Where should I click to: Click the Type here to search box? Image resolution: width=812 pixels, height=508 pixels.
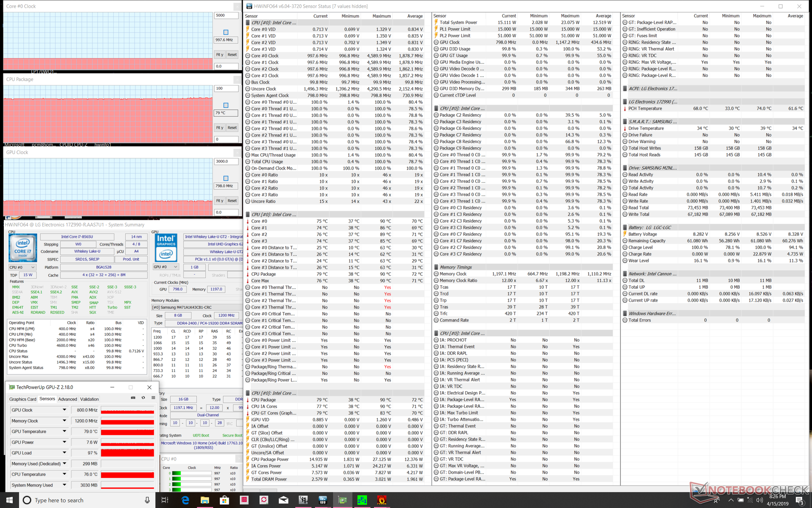pos(88,500)
